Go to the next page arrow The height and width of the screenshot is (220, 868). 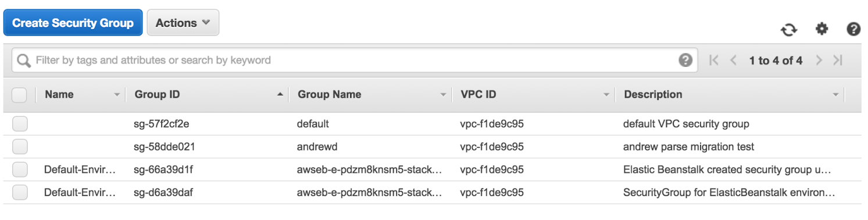tap(819, 60)
